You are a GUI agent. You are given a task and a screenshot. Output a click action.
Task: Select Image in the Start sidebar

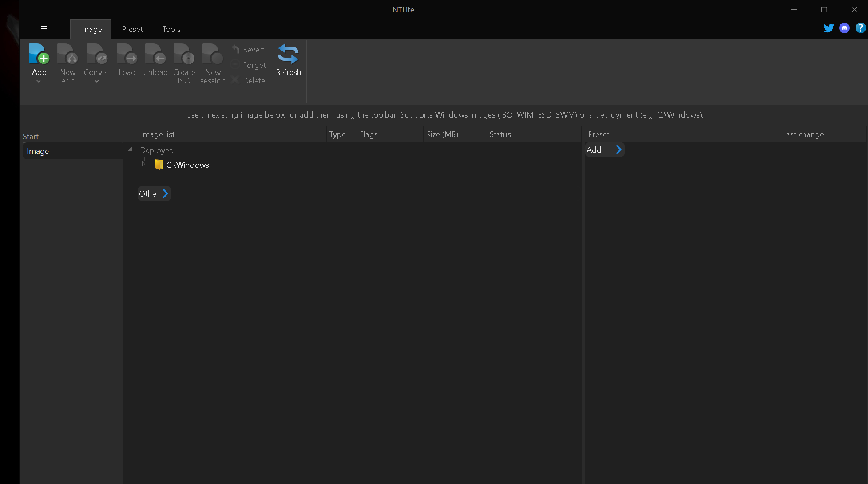click(72, 151)
